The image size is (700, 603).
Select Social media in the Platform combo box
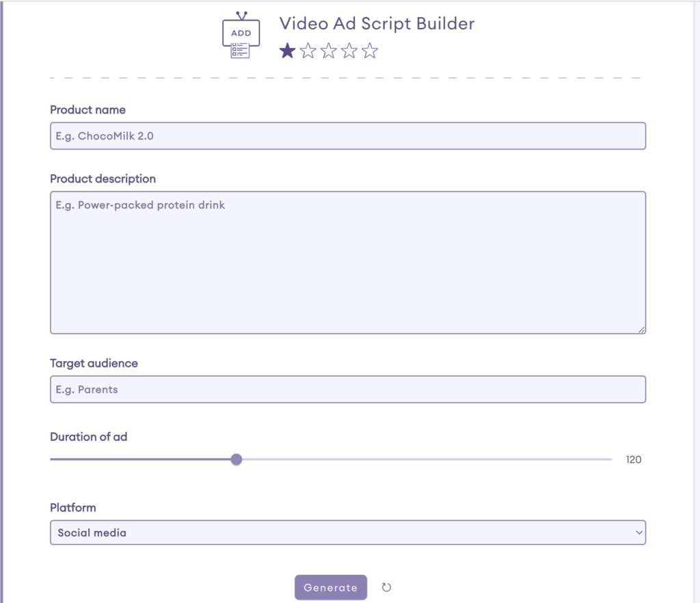coord(348,532)
